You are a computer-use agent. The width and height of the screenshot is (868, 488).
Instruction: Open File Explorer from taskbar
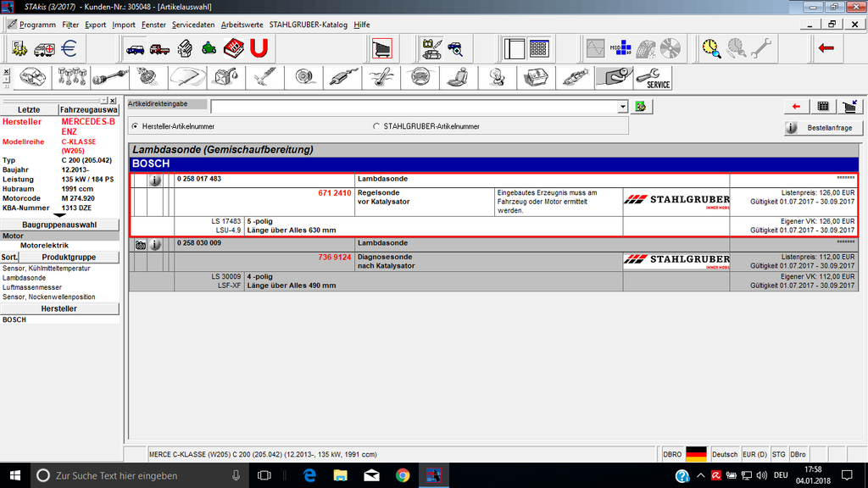340,475
